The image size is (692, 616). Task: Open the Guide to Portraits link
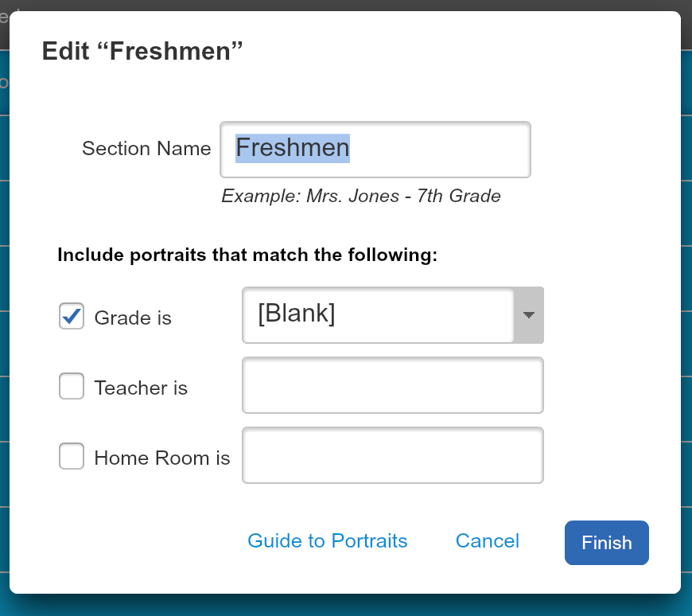[x=328, y=541]
